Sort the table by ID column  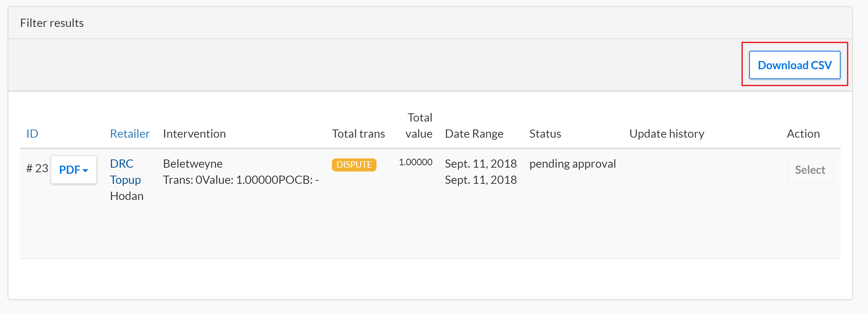[32, 134]
